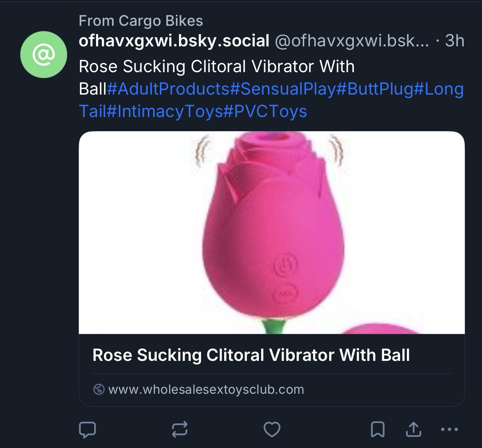
Task: Click the globe icon beside the website address
Action: point(99,389)
